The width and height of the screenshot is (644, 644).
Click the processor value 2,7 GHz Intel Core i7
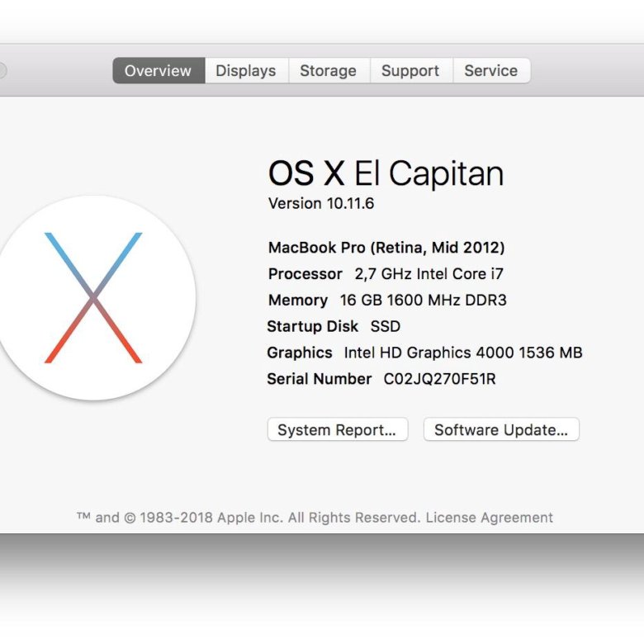point(429,274)
